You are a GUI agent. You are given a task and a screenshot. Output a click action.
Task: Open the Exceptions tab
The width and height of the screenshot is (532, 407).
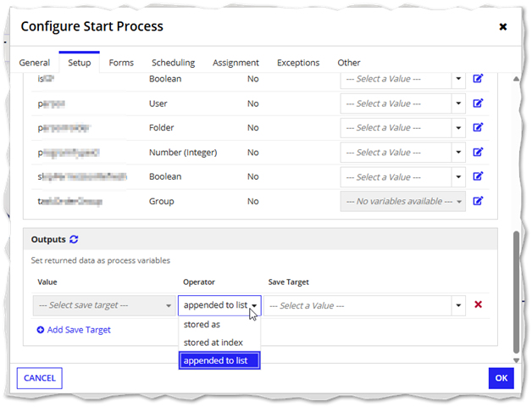point(298,63)
